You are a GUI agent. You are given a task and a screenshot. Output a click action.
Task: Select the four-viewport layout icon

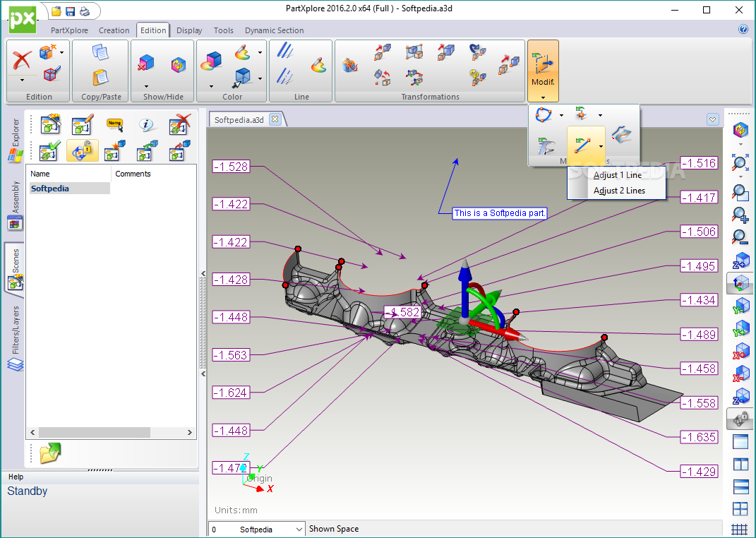pyautogui.click(x=740, y=508)
